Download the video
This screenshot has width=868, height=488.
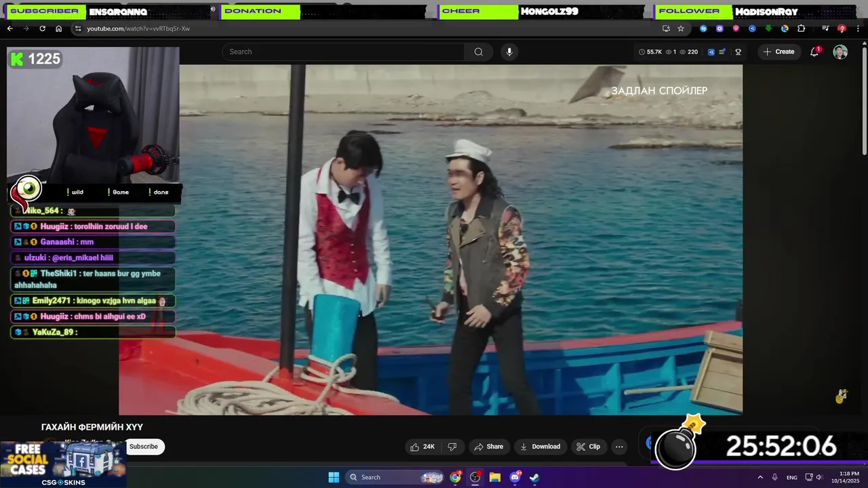click(540, 447)
